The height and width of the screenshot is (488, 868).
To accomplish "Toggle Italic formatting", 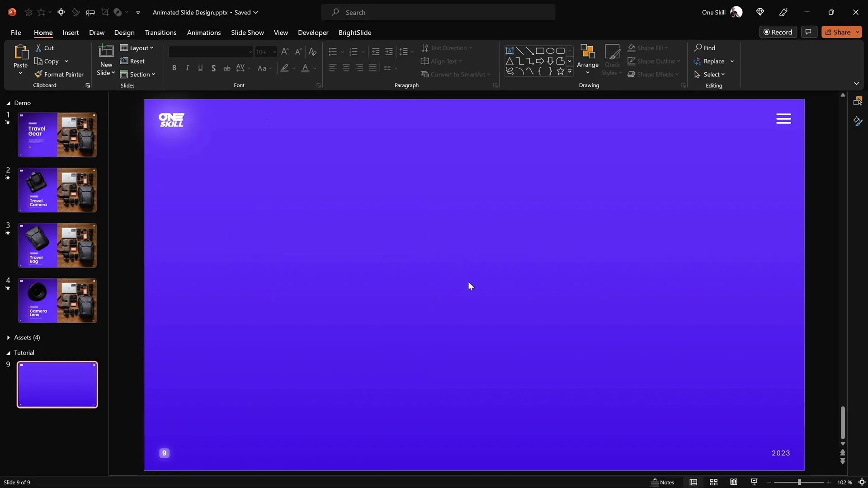I will point(187,68).
